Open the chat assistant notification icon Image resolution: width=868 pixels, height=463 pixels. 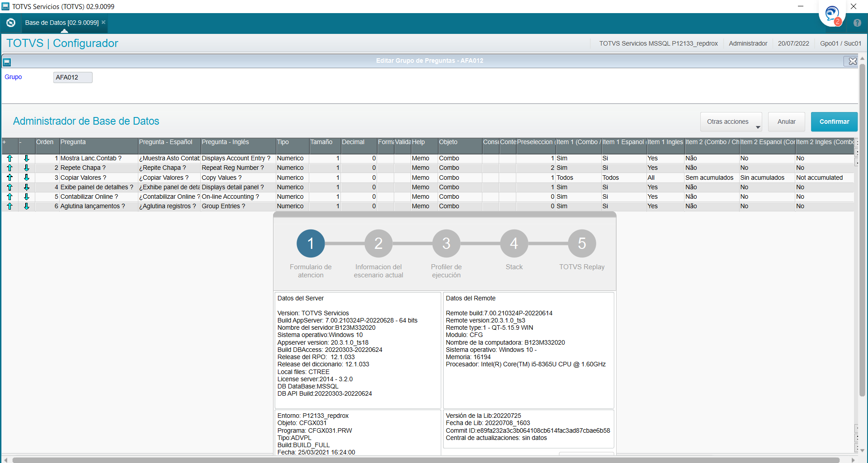[x=832, y=14]
